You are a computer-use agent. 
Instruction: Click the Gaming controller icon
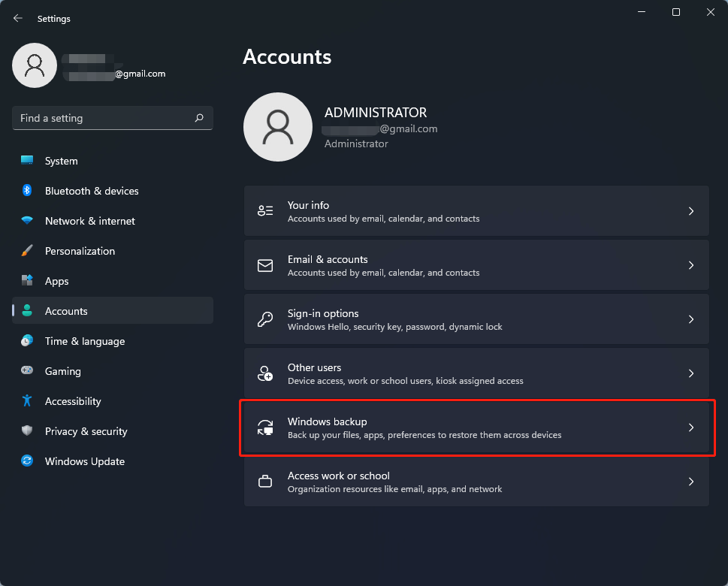(x=28, y=371)
